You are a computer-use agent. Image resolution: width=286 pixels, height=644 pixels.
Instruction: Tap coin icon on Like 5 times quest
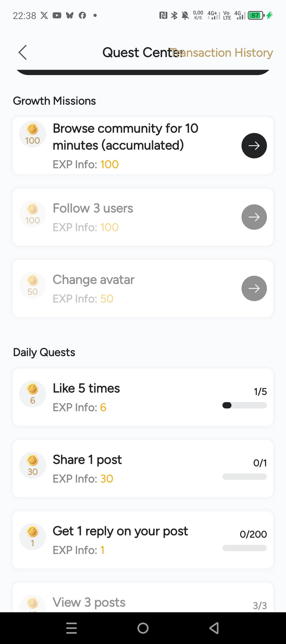[x=33, y=389]
